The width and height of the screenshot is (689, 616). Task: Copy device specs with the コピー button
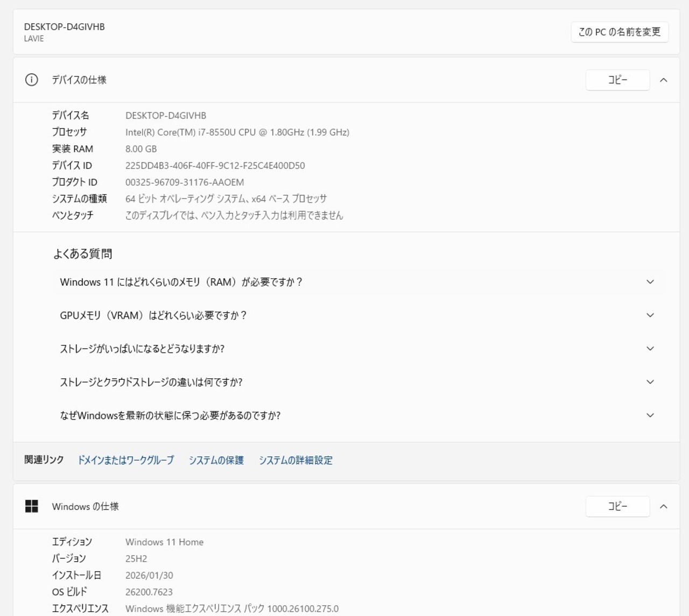(x=617, y=80)
